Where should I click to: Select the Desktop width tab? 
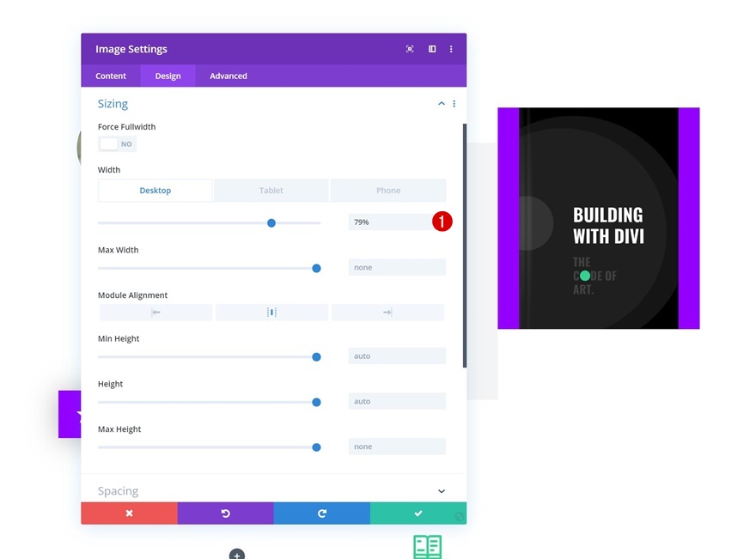(155, 191)
